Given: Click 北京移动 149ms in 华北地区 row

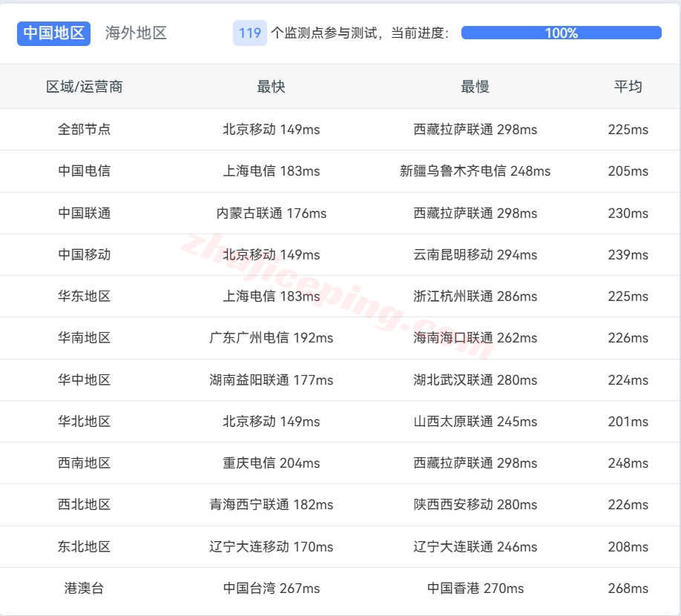Looking at the screenshot, I should coord(271,422).
